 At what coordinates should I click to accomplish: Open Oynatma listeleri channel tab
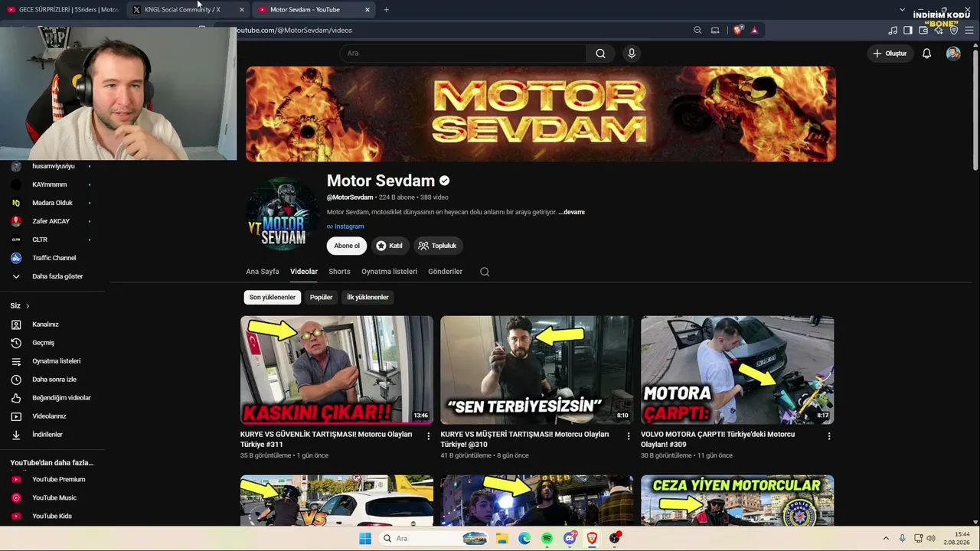tap(389, 272)
